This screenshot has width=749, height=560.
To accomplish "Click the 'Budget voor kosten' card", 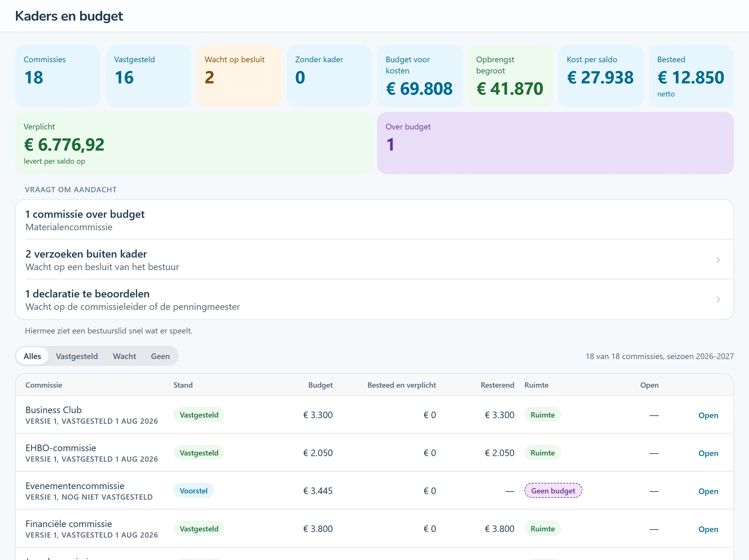I will (x=420, y=76).
